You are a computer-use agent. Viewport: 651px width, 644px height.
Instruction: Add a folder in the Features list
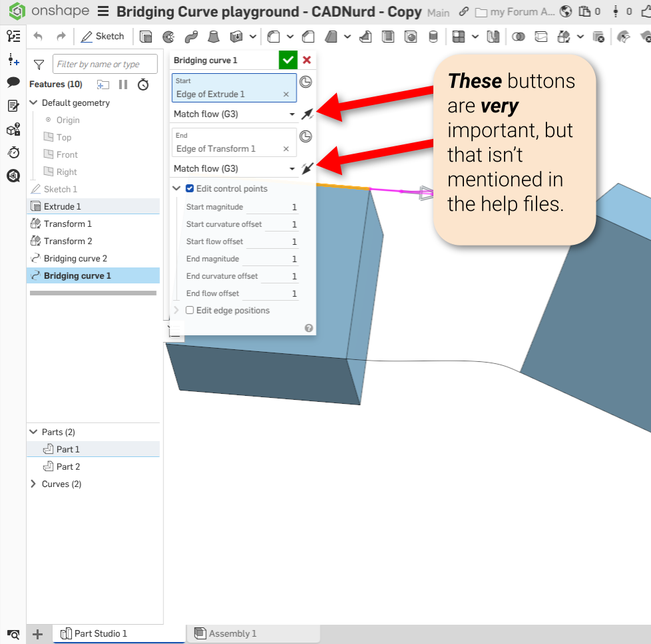(103, 84)
